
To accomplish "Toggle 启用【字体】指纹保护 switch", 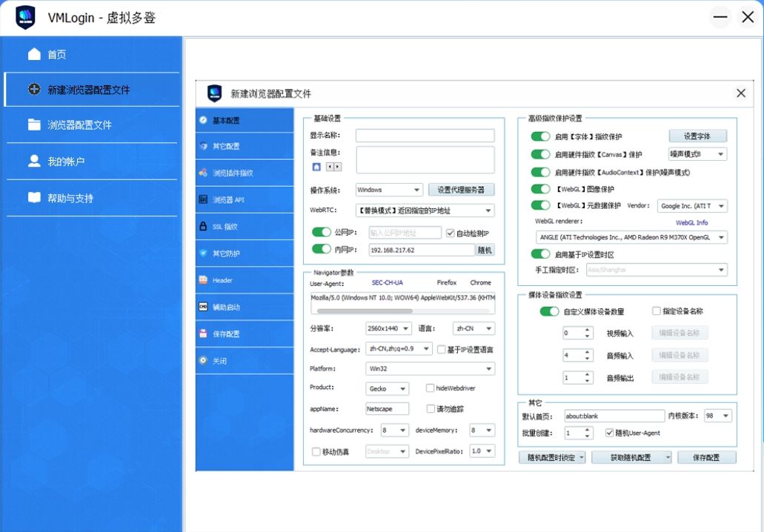I will pos(541,136).
